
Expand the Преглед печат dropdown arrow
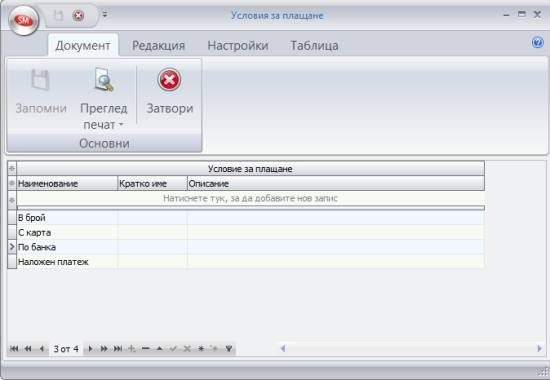121,124
